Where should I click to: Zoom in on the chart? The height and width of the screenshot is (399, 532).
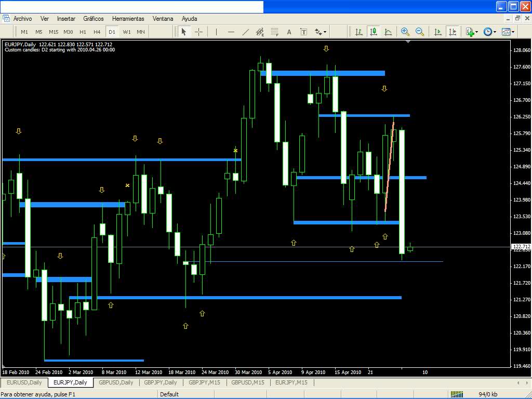[x=405, y=32]
